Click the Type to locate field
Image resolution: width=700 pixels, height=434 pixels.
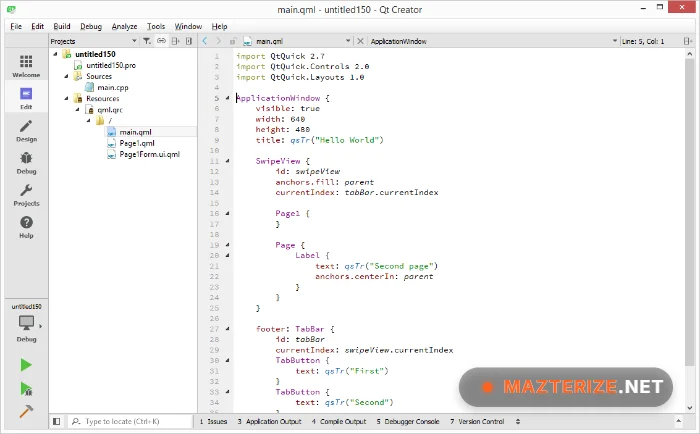coord(130,421)
